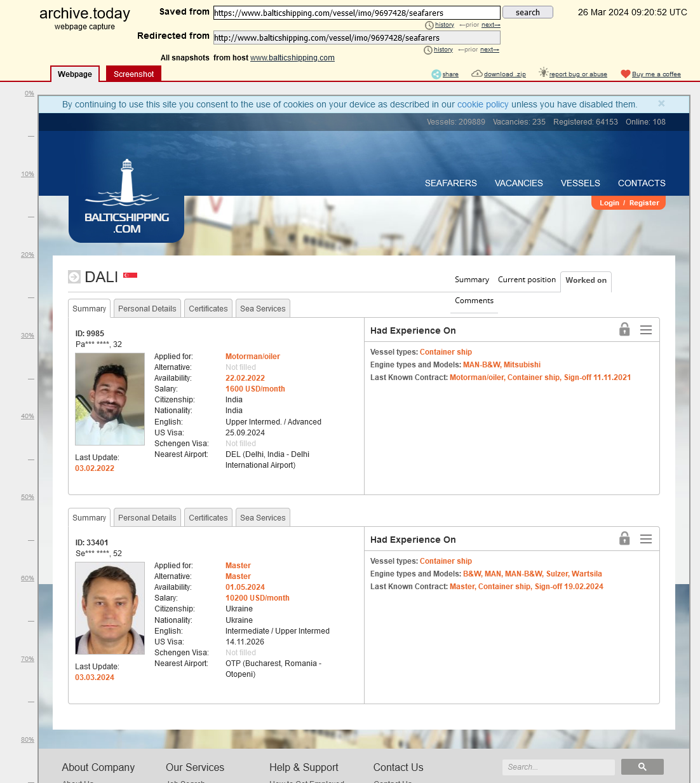The width and height of the screenshot is (700, 783).
Task: Open hamburger menu in Pa*** experience panel
Action: 646,330
